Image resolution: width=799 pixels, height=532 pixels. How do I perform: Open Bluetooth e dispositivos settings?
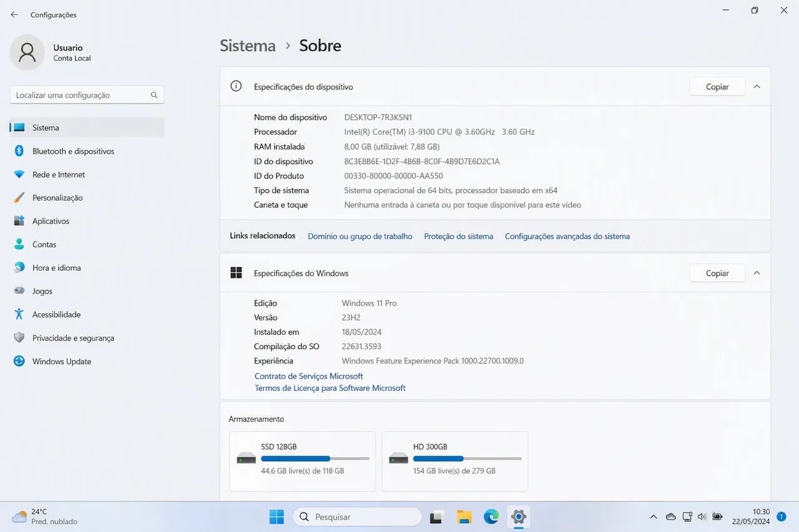87,151
